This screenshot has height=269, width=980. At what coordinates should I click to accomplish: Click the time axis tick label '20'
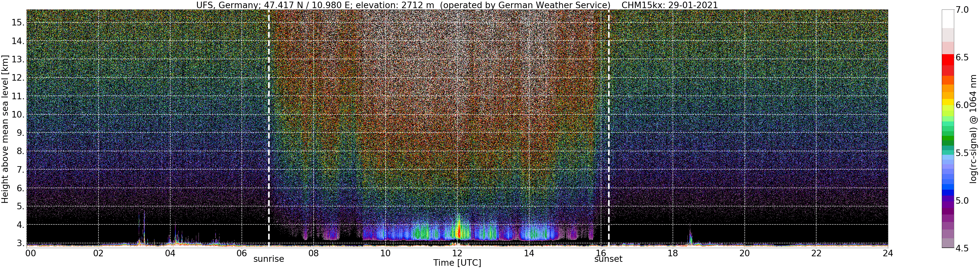(744, 253)
